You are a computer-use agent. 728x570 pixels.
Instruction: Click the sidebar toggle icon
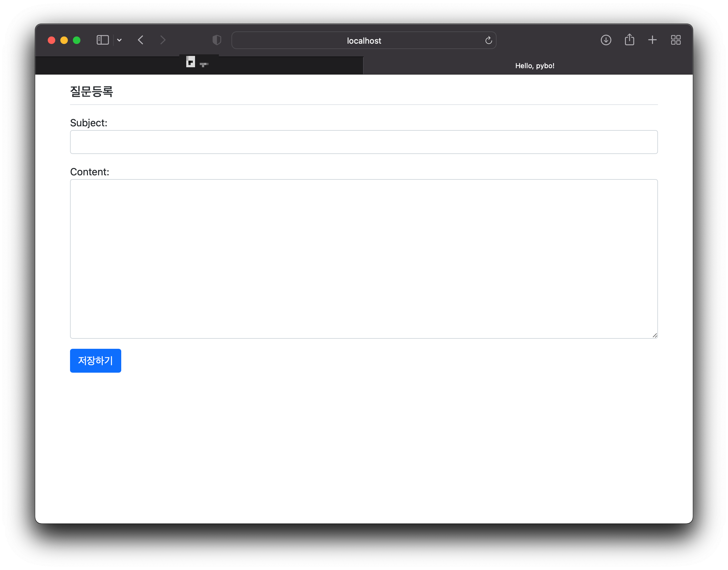coord(102,40)
